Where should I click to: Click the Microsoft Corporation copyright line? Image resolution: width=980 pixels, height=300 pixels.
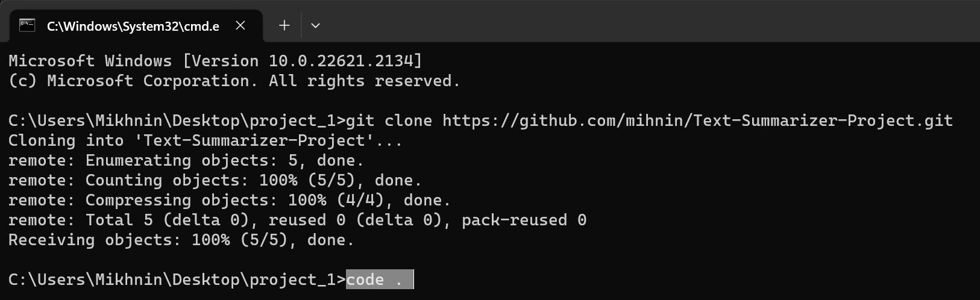coord(234,81)
